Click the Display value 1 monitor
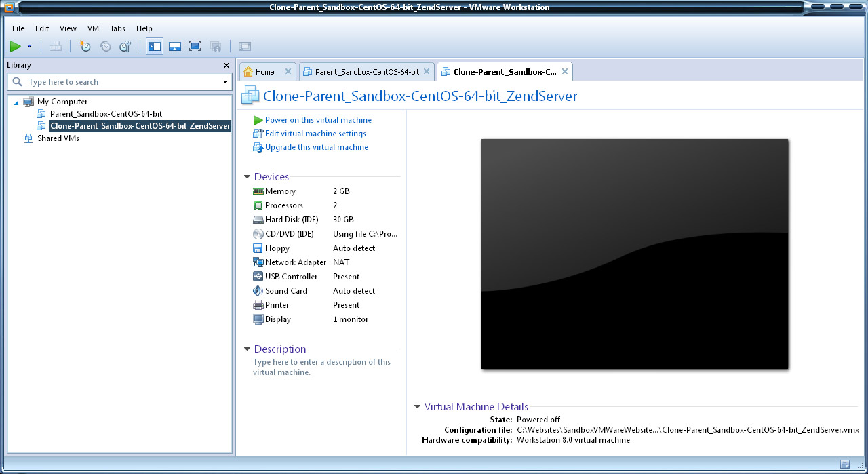 tap(351, 319)
